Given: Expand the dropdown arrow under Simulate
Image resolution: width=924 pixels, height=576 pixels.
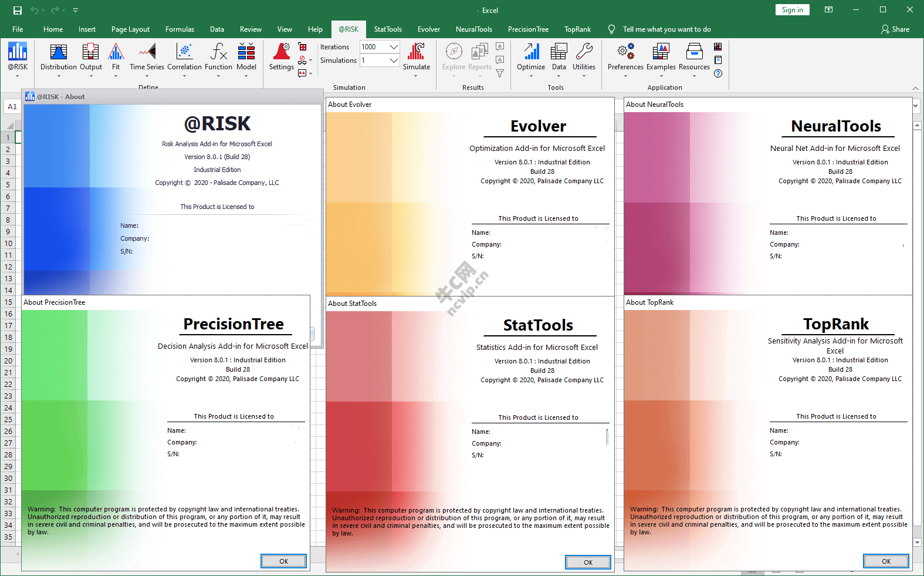Looking at the screenshot, I should click(416, 76).
